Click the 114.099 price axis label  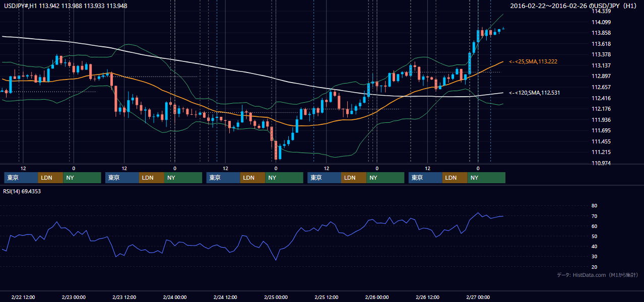(601, 22)
